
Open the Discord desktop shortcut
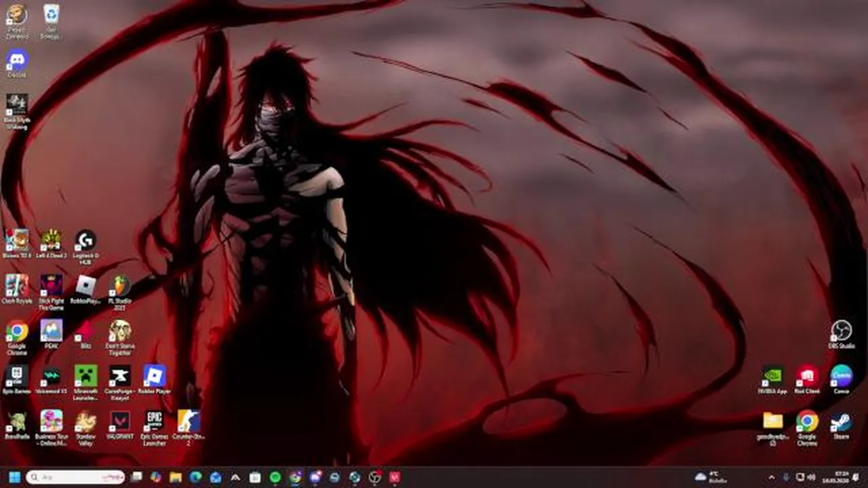(17, 62)
